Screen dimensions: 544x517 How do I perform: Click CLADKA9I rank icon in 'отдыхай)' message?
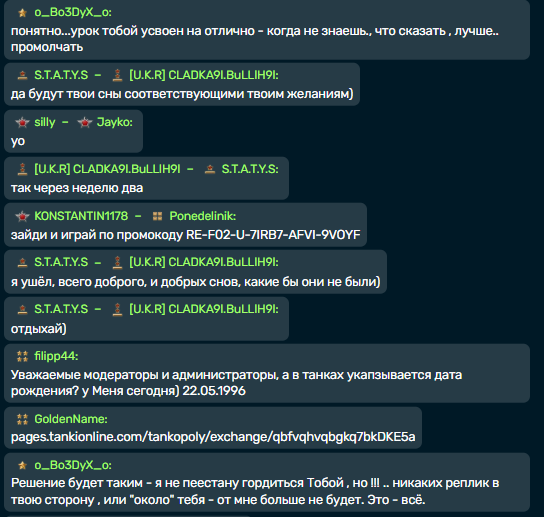pos(118,309)
